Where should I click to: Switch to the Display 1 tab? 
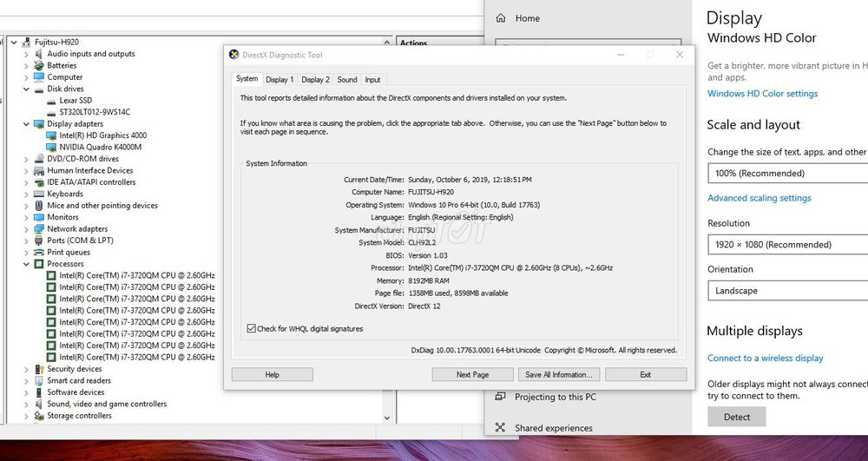(279, 80)
